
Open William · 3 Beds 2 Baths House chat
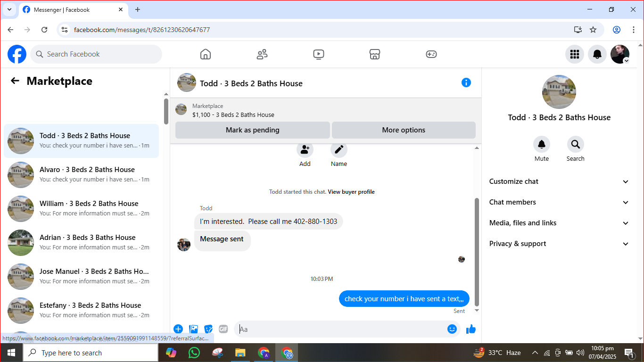[81, 209]
